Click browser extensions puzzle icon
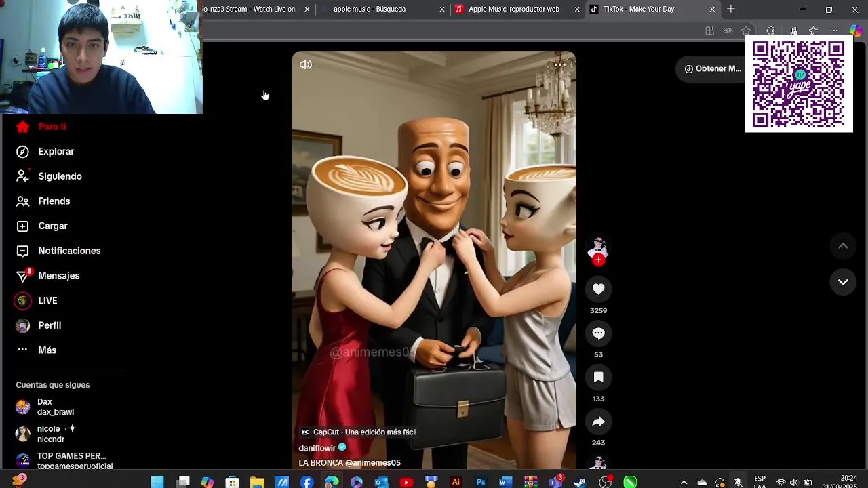Viewport: 868px width, 488px height. pyautogui.click(x=770, y=31)
